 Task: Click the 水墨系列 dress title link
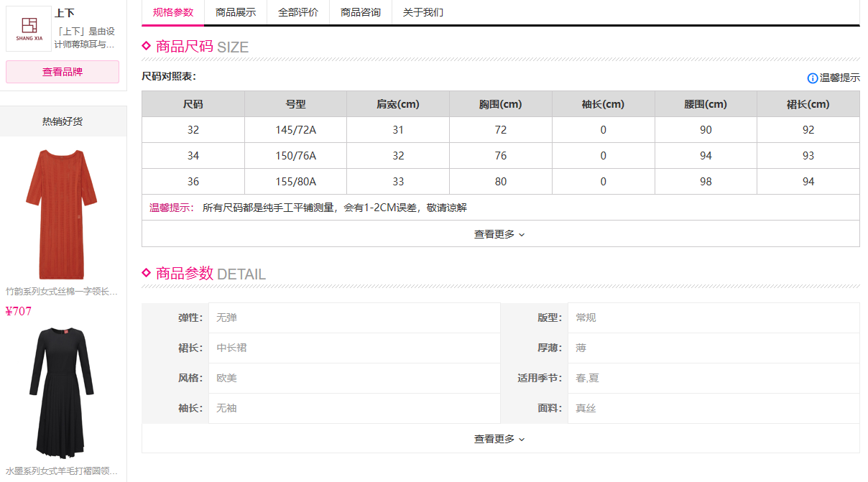(x=62, y=471)
